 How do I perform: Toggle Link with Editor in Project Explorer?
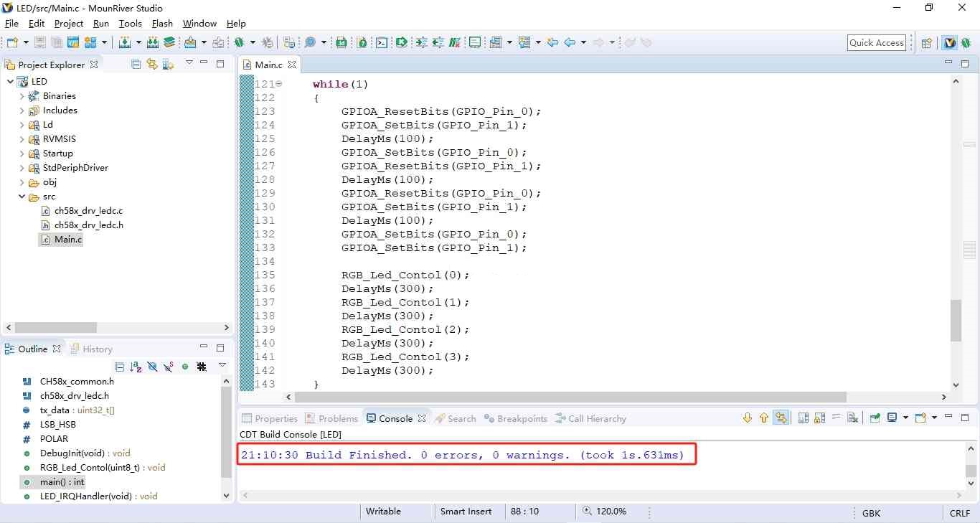click(x=152, y=65)
